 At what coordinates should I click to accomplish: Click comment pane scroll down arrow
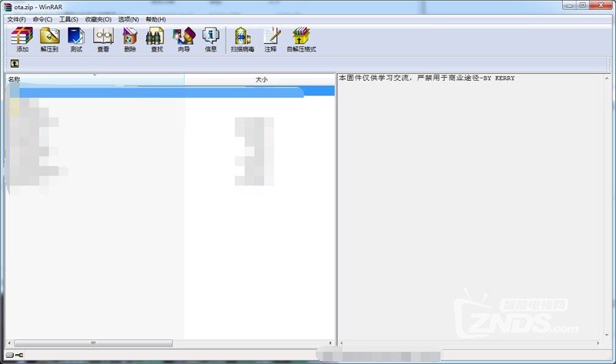607,335
